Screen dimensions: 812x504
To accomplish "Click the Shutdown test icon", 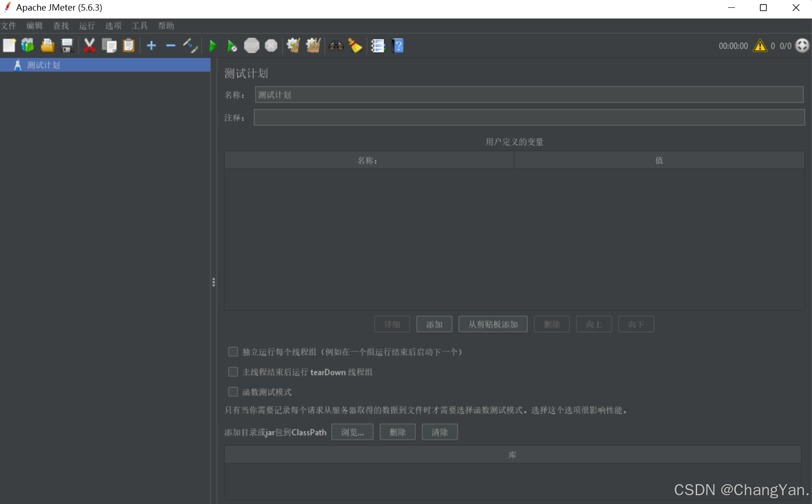I will 271,46.
